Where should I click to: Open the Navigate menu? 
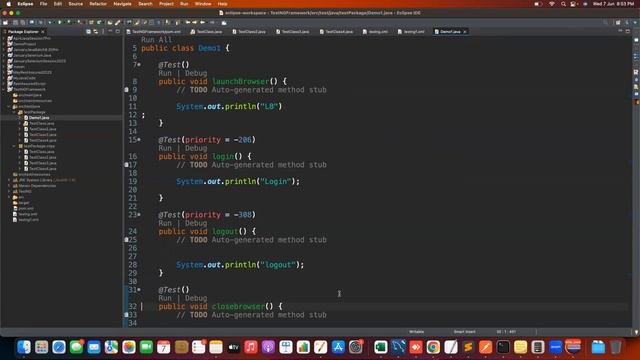[x=122, y=4]
